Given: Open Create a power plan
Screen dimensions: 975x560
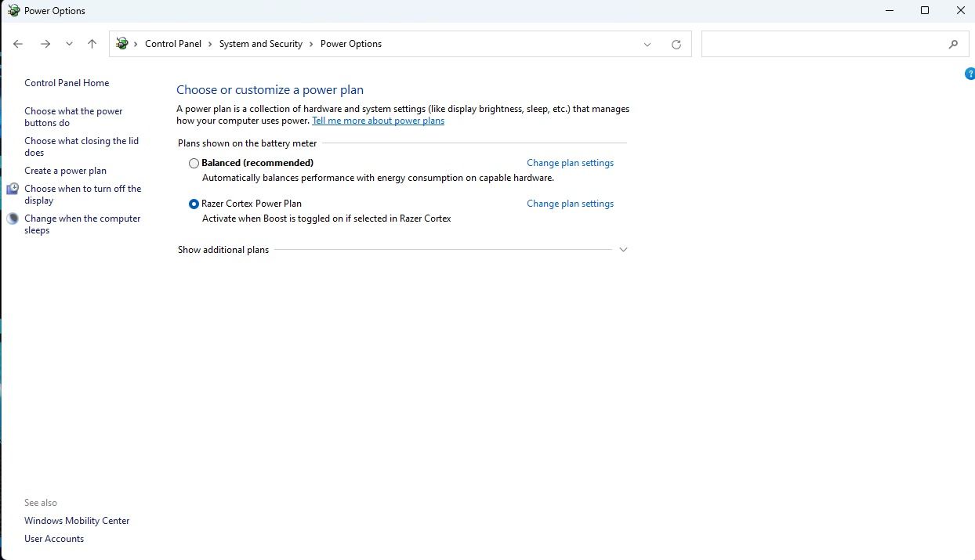Looking at the screenshot, I should (x=65, y=171).
